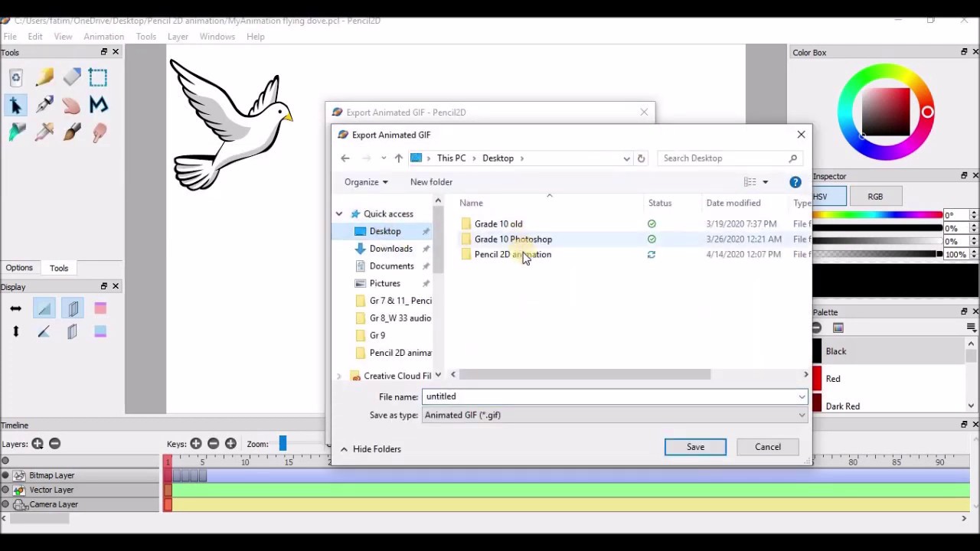Flip canvas vertically in Display panel

pyautogui.click(x=15, y=331)
